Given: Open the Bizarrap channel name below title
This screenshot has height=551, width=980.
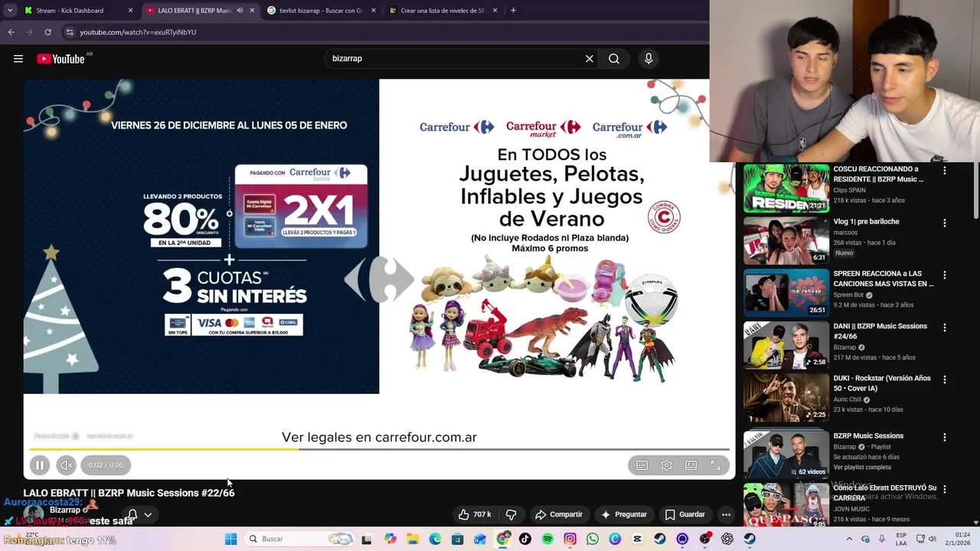Looking at the screenshot, I should (x=64, y=510).
